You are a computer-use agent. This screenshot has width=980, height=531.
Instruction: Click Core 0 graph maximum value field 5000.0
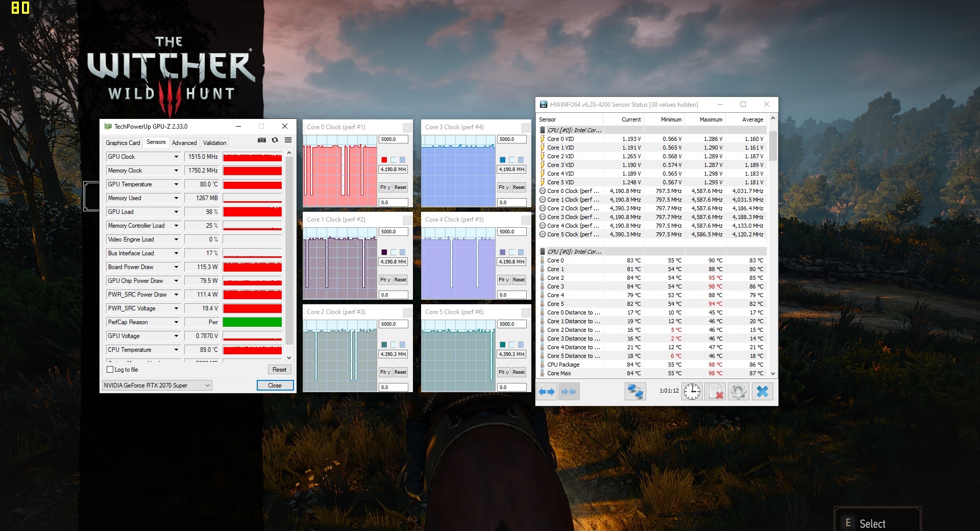click(x=393, y=139)
